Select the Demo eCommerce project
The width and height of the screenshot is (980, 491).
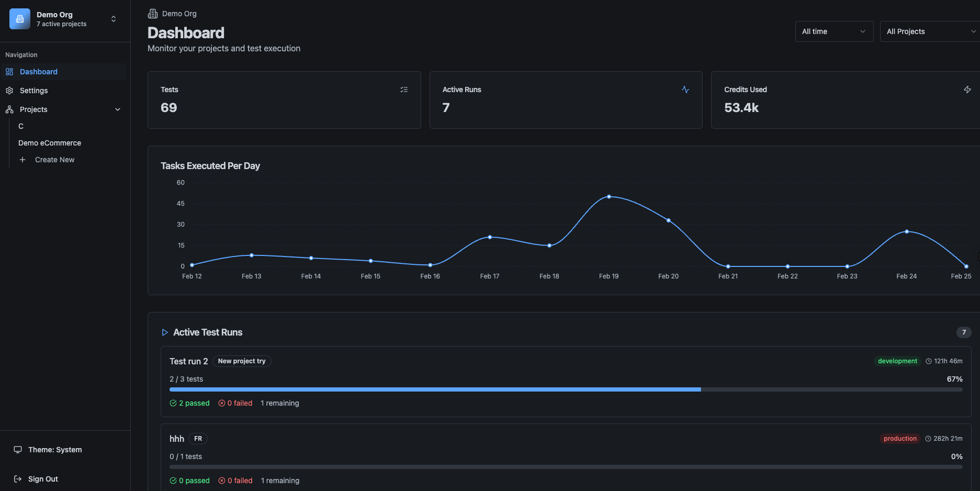50,143
